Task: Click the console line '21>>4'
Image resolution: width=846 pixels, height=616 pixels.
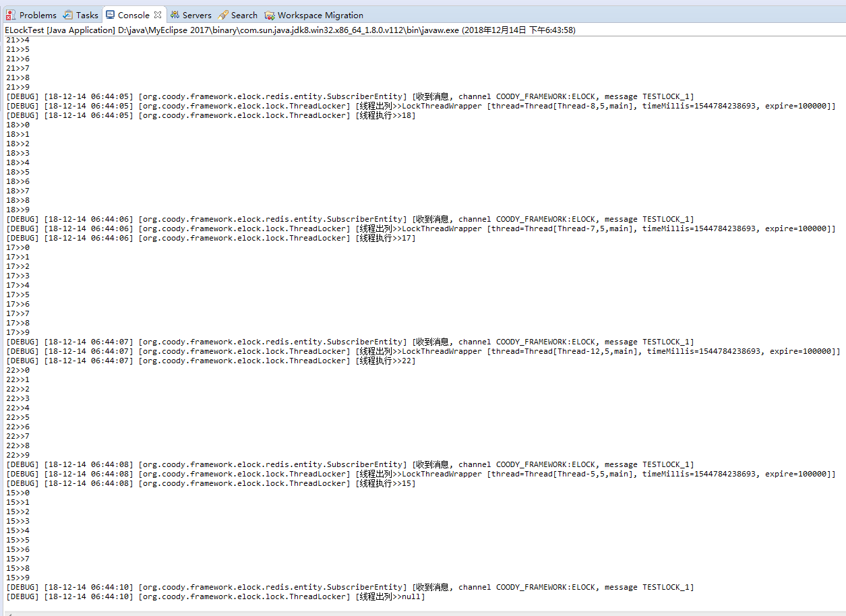Action: pos(18,40)
